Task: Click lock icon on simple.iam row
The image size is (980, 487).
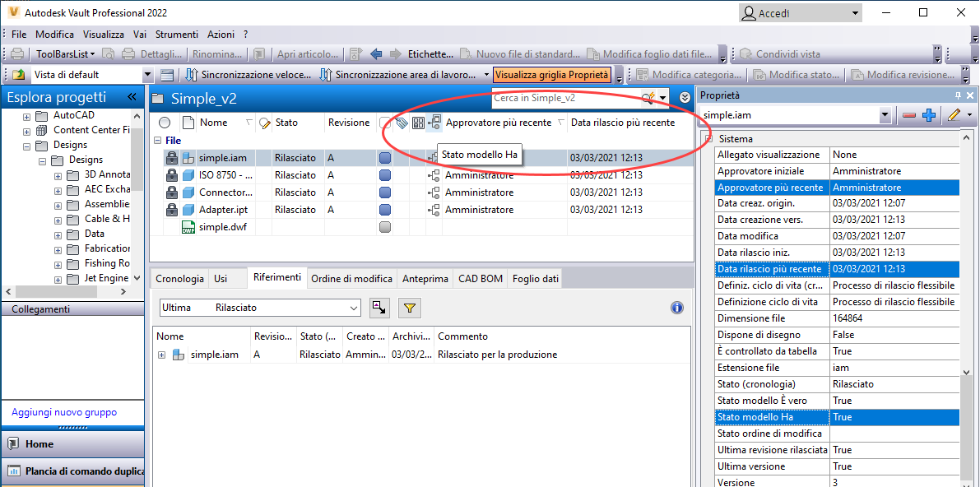Action: click(x=171, y=158)
